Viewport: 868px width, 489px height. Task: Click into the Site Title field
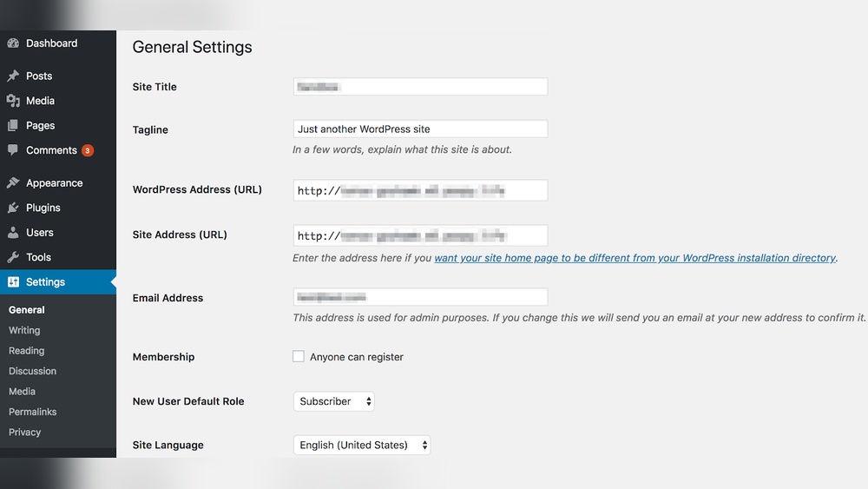[x=421, y=86]
